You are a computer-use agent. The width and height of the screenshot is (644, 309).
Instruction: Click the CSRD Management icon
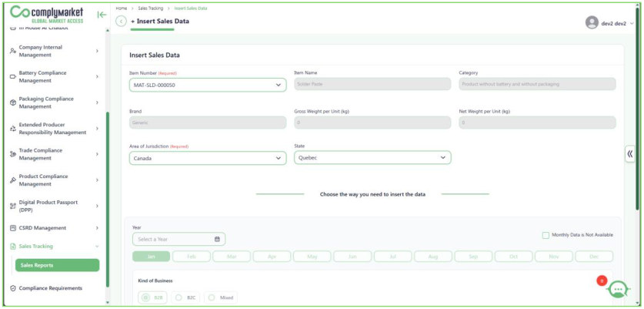(x=13, y=228)
